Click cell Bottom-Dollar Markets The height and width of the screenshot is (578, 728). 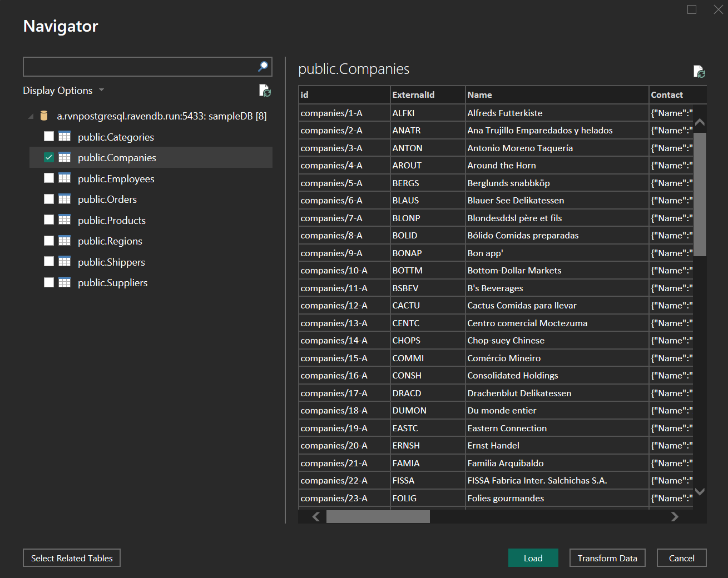(557, 270)
